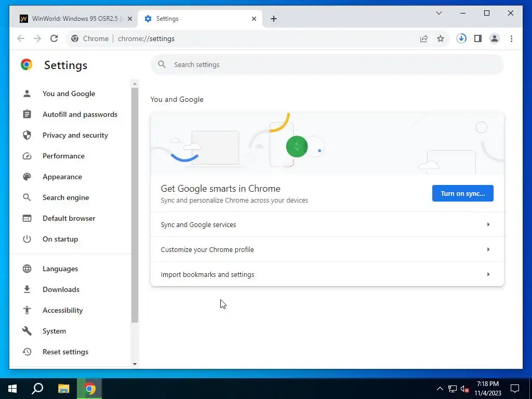The height and width of the screenshot is (399, 532).
Task: Close the WinWorld tab
Action: click(129, 19)
